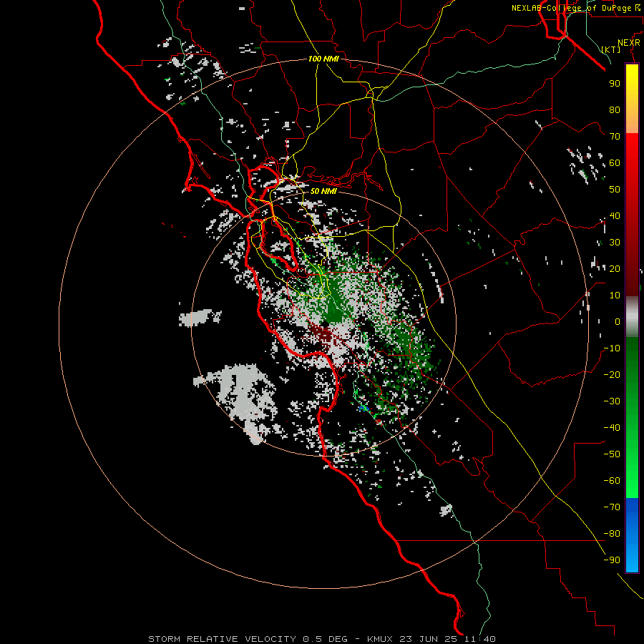This screenshot has width=644, height=644.
Task: Click the 20 value on velocity scale
Action: pos(615,268)
